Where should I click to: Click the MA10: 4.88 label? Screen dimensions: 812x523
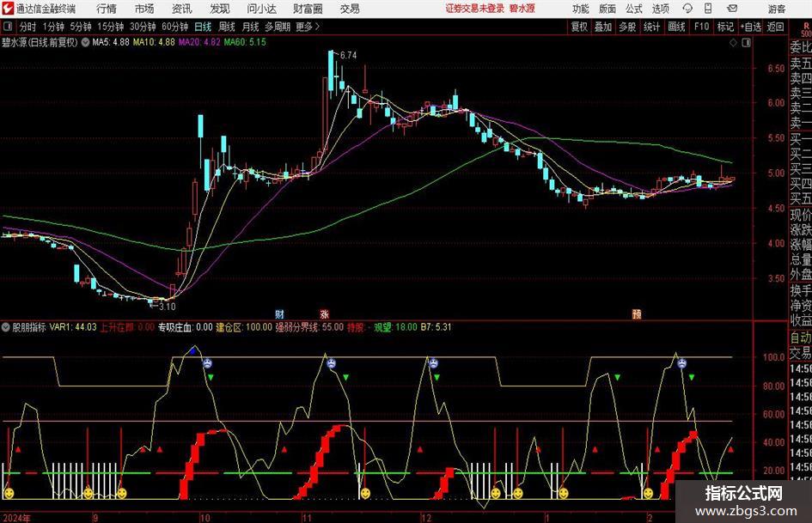click(154, 42)
